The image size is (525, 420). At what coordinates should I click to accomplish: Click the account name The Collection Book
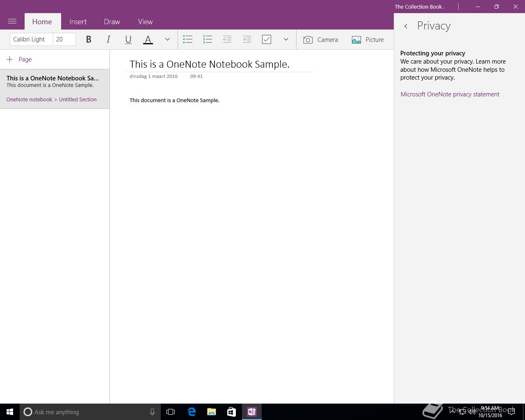(x=420, y=7)
